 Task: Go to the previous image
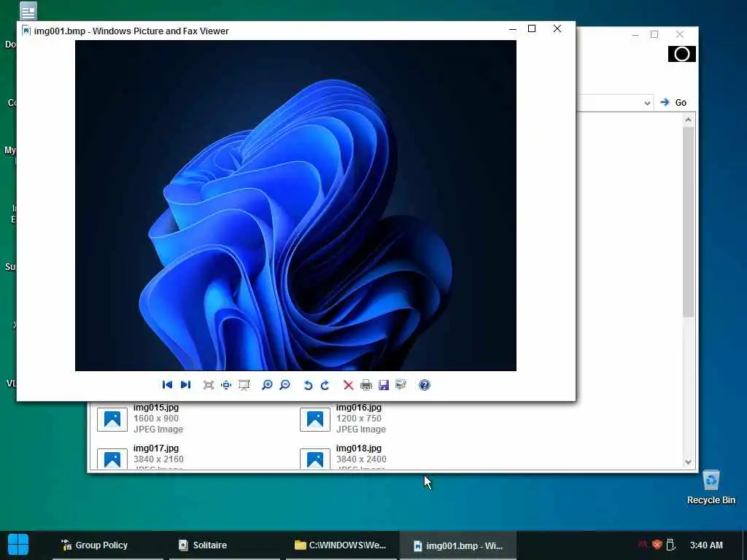click(167, 385)
